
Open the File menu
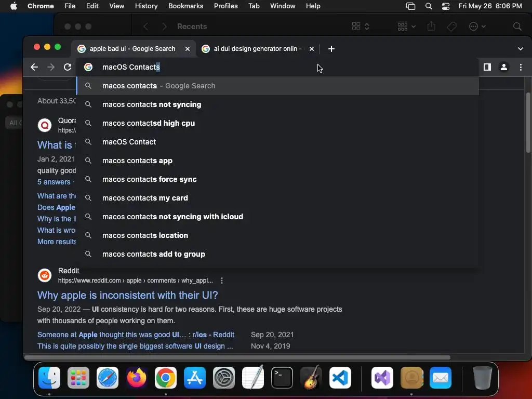click(70, 6)
